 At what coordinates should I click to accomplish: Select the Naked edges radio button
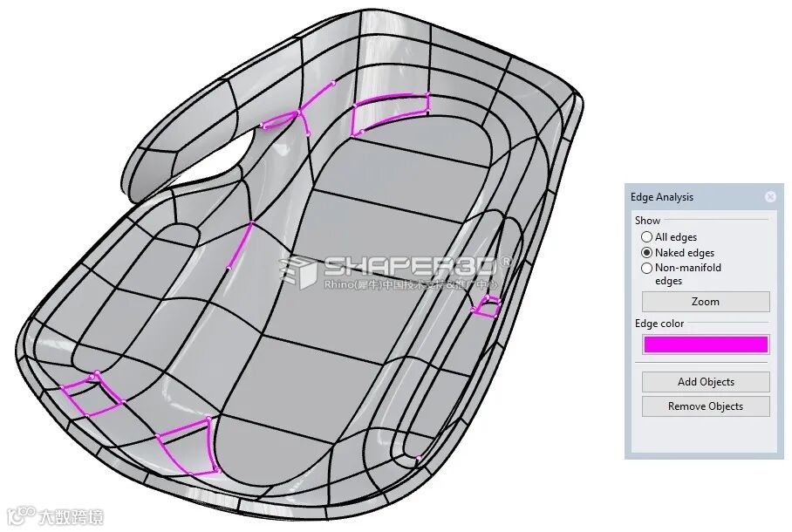click(646, 253)
